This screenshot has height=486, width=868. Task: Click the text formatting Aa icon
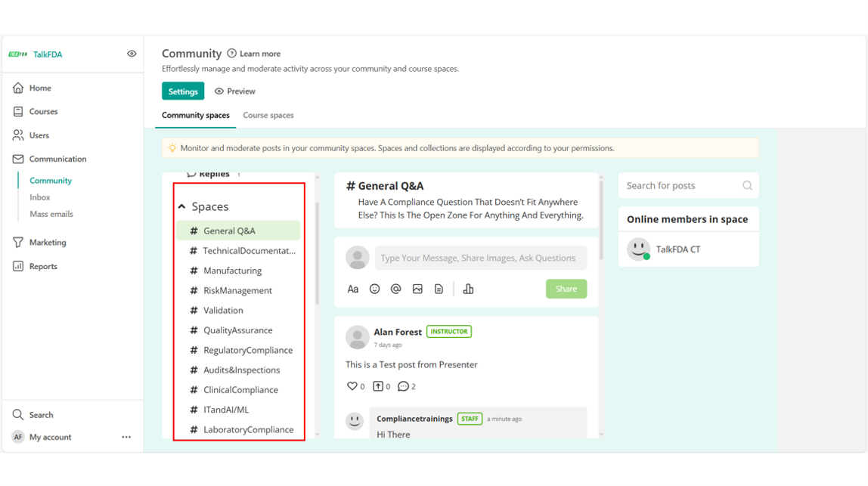[353, 289]
